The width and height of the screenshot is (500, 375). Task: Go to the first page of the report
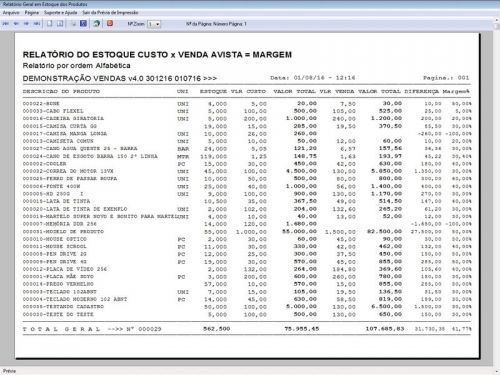pos(6,24)
